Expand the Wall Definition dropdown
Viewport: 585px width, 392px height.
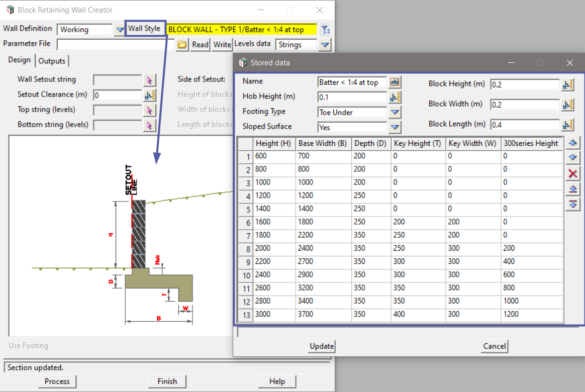tap(119, 30)
